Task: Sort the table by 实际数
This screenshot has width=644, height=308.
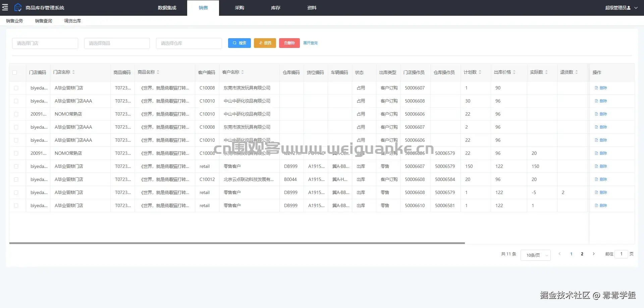Action: 546,72
